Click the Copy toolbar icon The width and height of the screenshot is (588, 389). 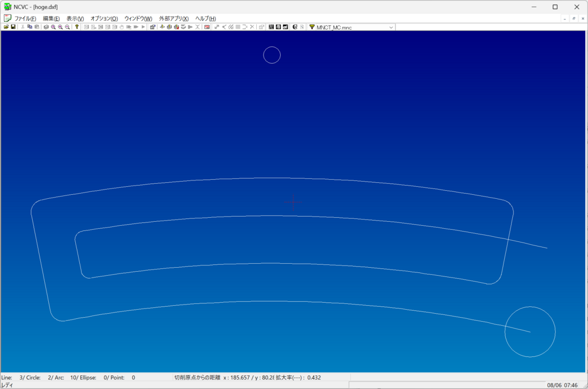pyautogui.click(x=30, y=27)
